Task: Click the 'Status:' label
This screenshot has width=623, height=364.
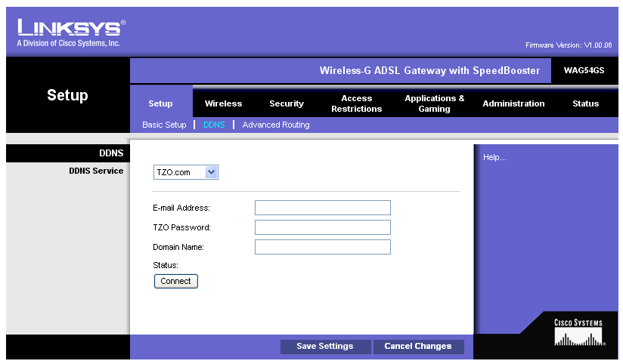Action: (166, 265)
